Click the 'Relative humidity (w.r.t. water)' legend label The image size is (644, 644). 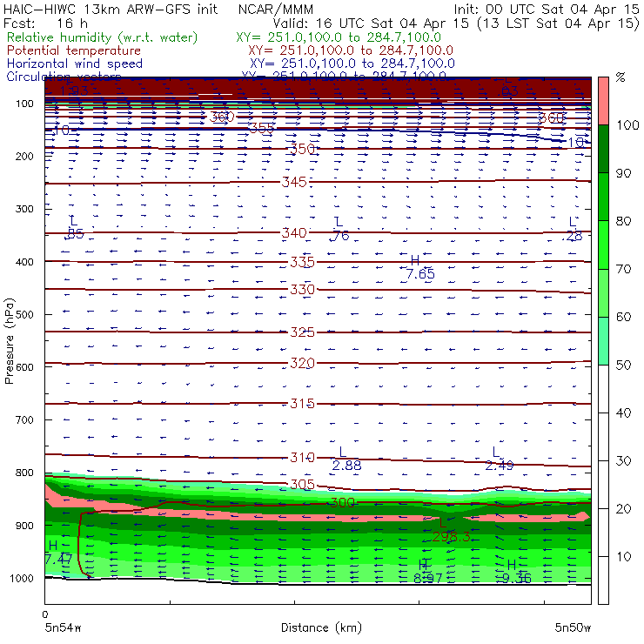(103, 37)
